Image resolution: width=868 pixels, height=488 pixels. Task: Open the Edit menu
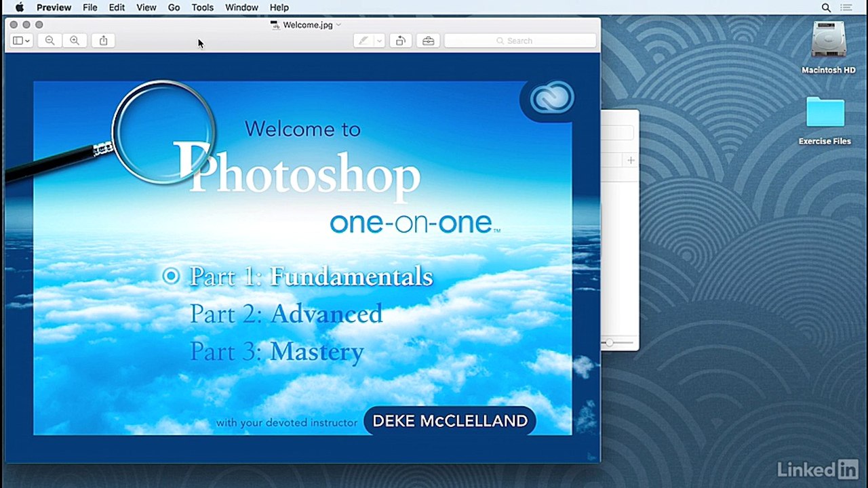coord(117,7)
